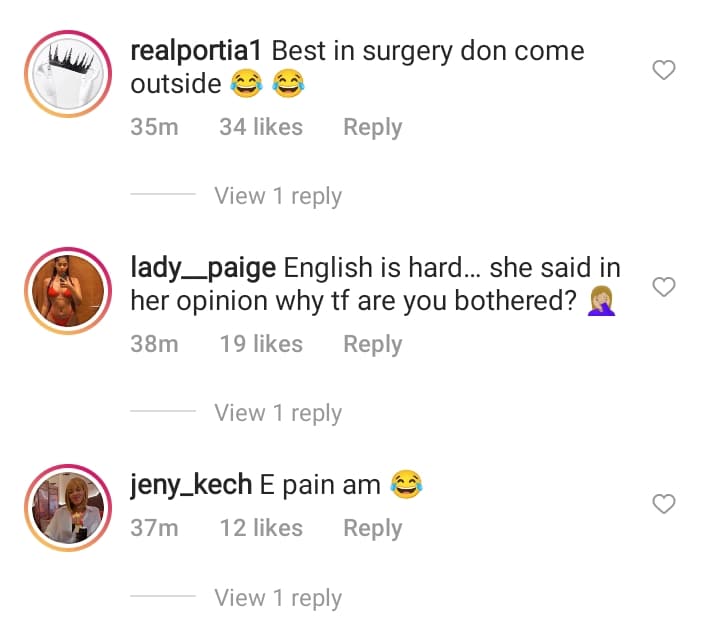Tap the heart on jeny_kech's comment
This screenshot has width=720, height=632.
point(664,504)
